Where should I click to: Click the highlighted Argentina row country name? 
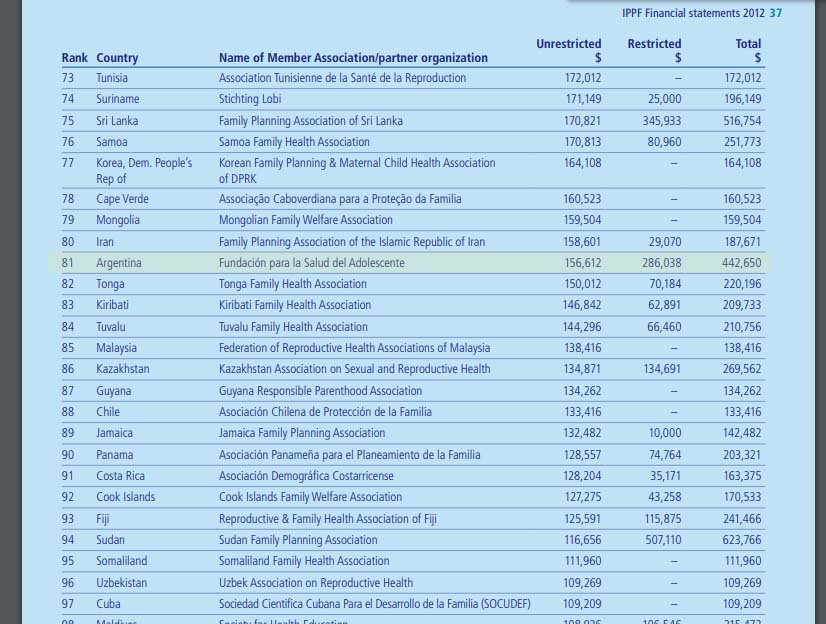(x=119, y=263)
